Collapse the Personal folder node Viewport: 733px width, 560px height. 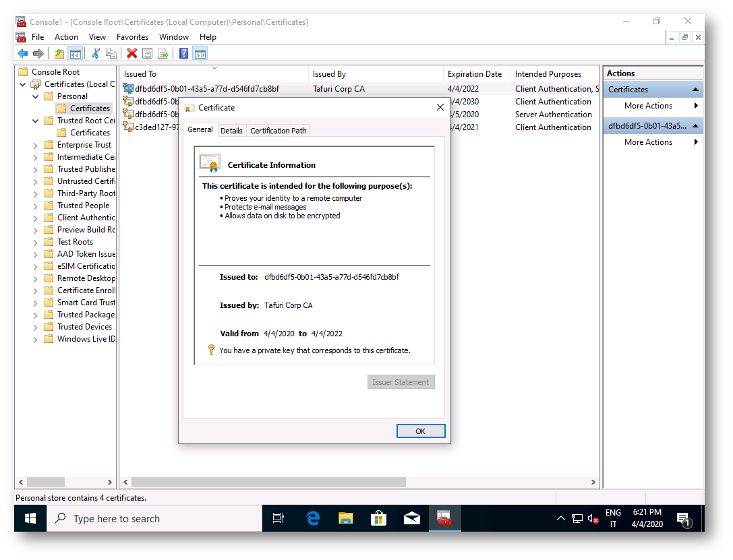click(x=36, y=96)
